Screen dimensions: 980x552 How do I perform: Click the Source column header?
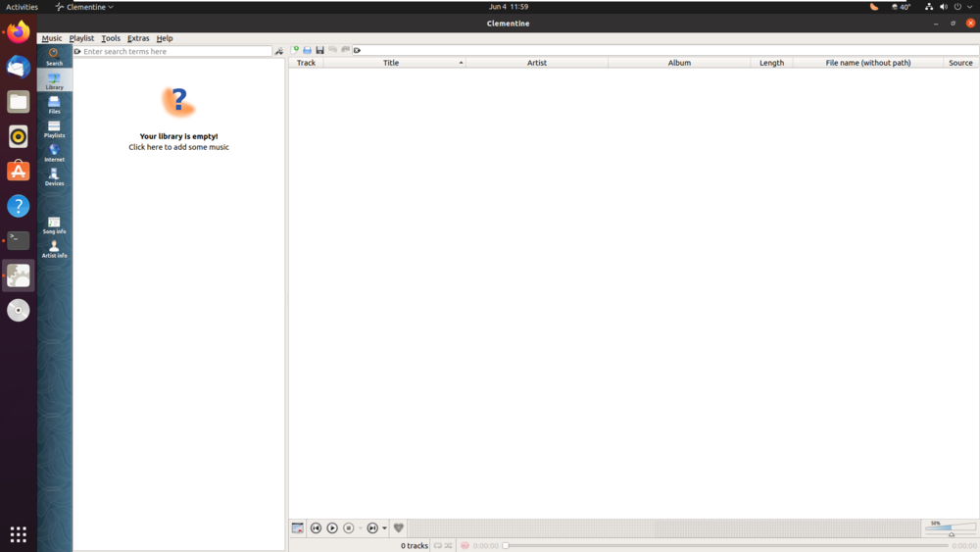coord(960,63)
